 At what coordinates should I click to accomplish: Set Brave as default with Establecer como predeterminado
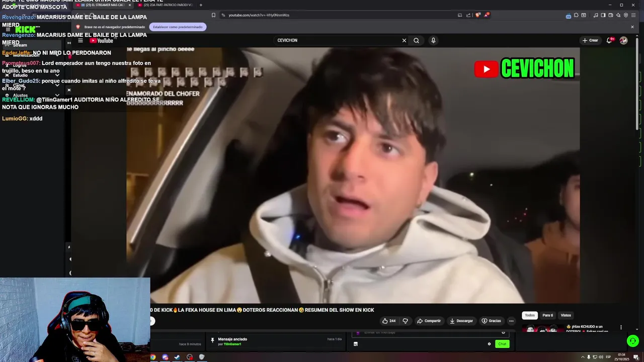(178, 27)
